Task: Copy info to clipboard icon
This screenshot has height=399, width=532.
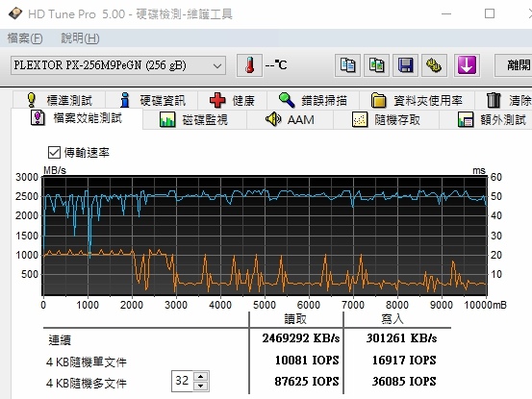Action: 347,65
